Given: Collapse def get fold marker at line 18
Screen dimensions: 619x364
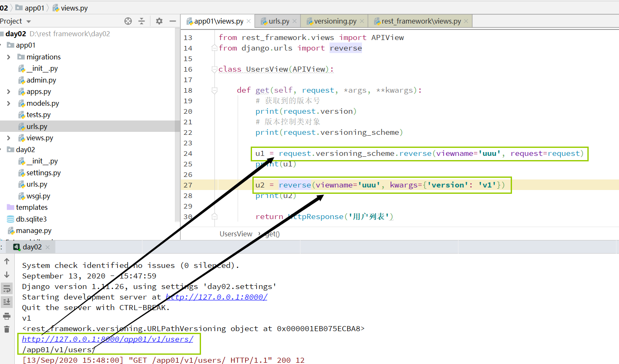Looking at the screenshot, I should pos(214,90).
